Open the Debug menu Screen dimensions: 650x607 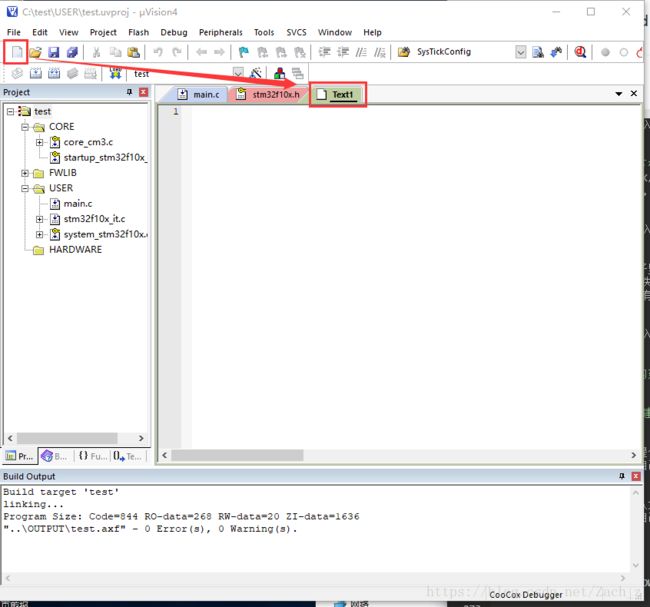(174, 32)
